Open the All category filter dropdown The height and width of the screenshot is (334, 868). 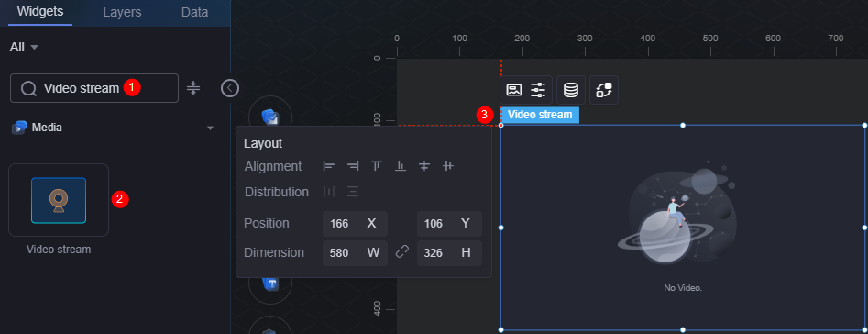(x=24, y=47)
